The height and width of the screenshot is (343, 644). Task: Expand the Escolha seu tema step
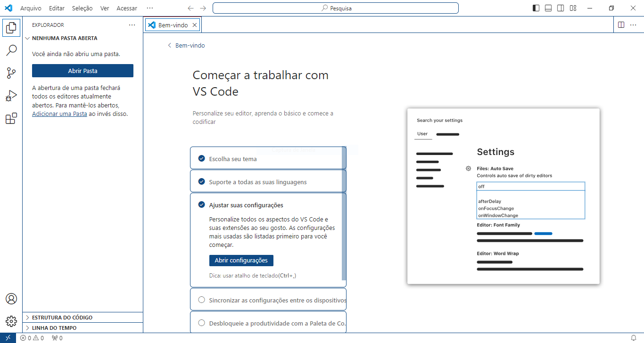coord(268,158)
